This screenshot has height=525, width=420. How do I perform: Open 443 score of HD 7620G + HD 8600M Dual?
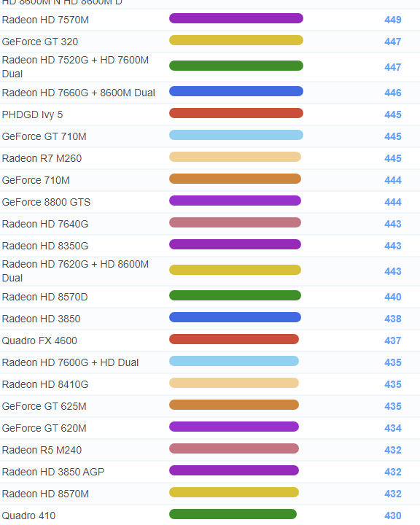point(393,271)
